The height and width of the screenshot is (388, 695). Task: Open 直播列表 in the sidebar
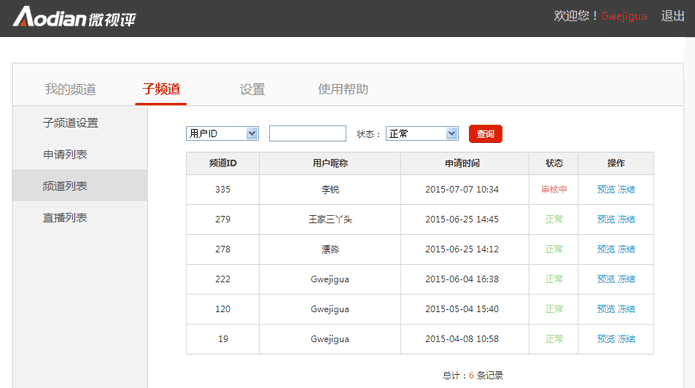(65, 218)
